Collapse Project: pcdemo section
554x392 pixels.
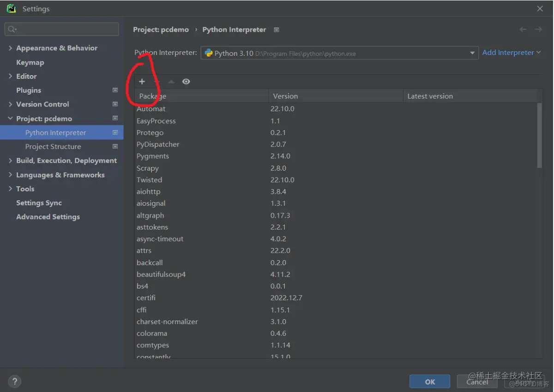(11, 119)
